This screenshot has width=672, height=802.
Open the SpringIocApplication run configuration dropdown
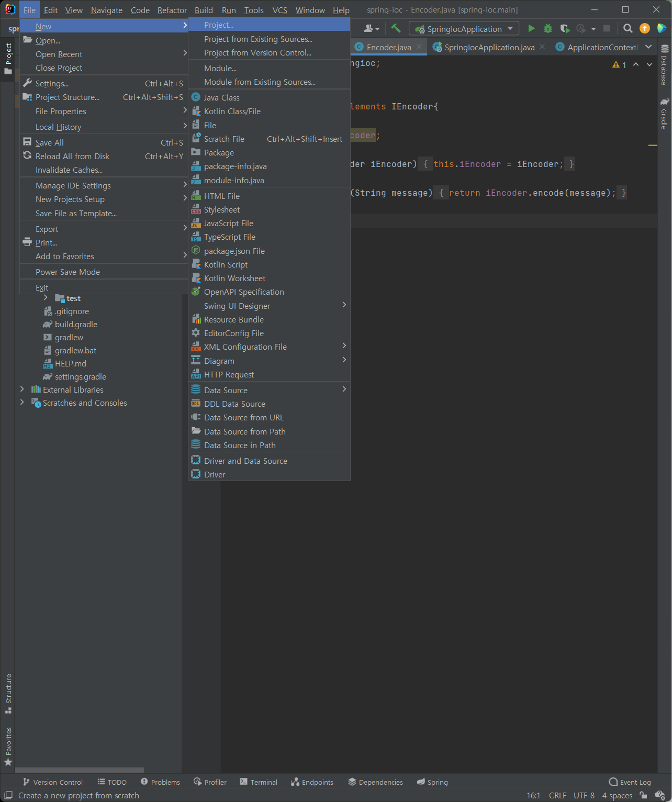click(464, 29)
